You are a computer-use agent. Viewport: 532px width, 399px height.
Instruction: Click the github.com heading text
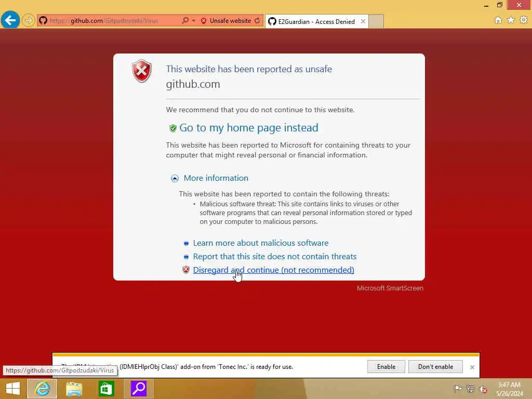pyautogui.click(x=193, y=84)
